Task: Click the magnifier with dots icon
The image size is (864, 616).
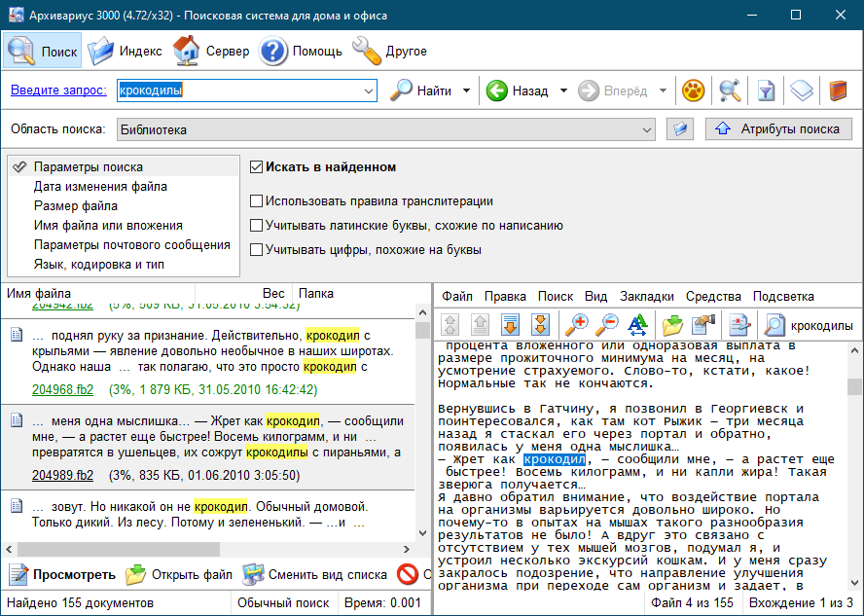Action: click(730, 91)
